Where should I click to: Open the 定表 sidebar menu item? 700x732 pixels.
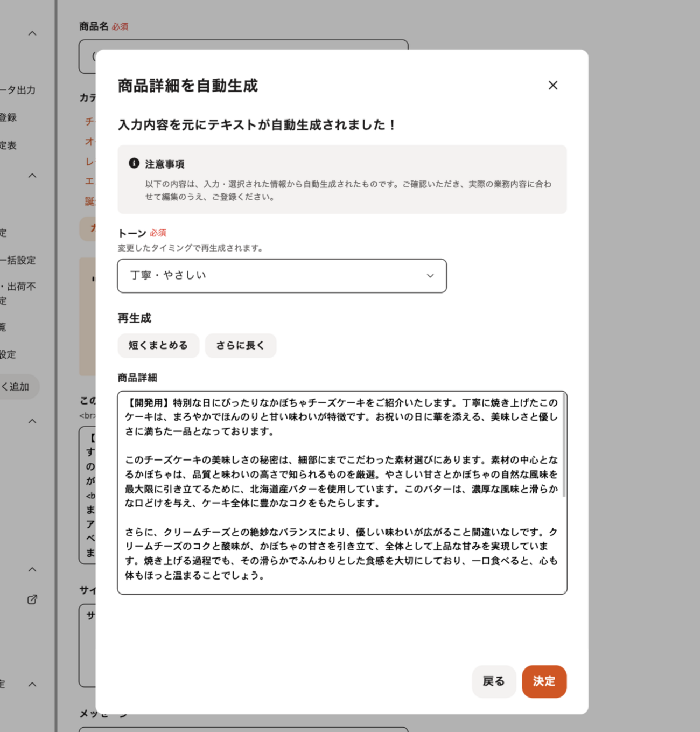(x=9, y=145)
